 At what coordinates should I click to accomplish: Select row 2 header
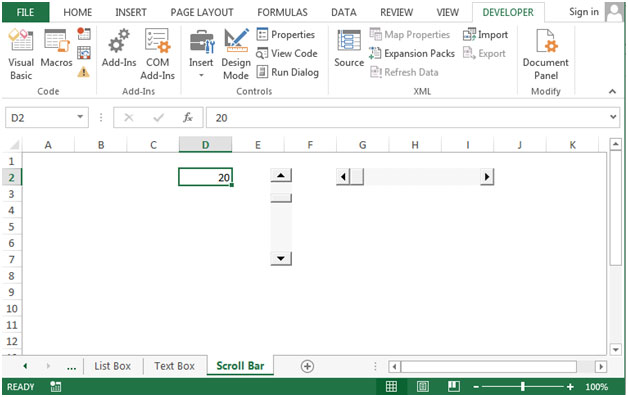click(12, 177)
